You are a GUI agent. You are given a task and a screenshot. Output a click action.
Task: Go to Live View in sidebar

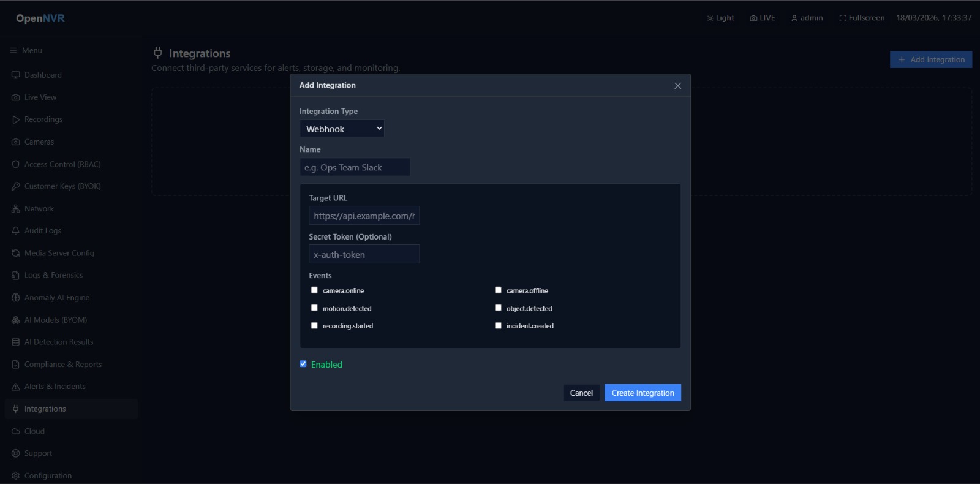[71, 97]
